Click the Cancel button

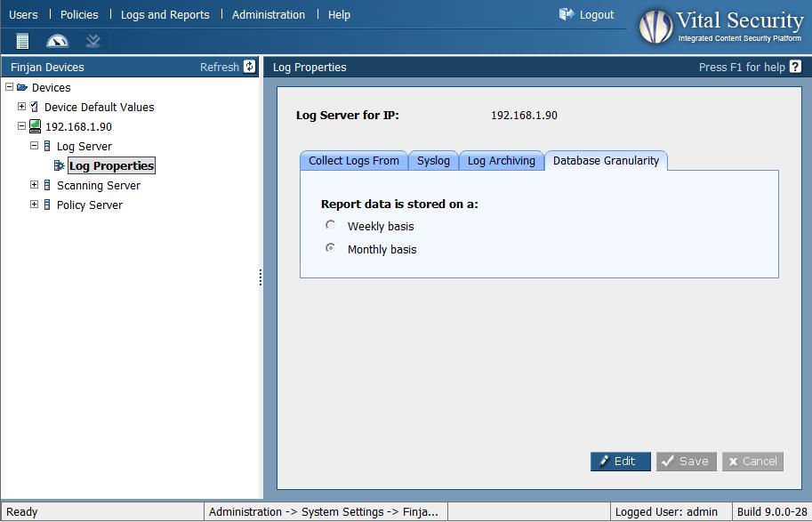(752, 462)
